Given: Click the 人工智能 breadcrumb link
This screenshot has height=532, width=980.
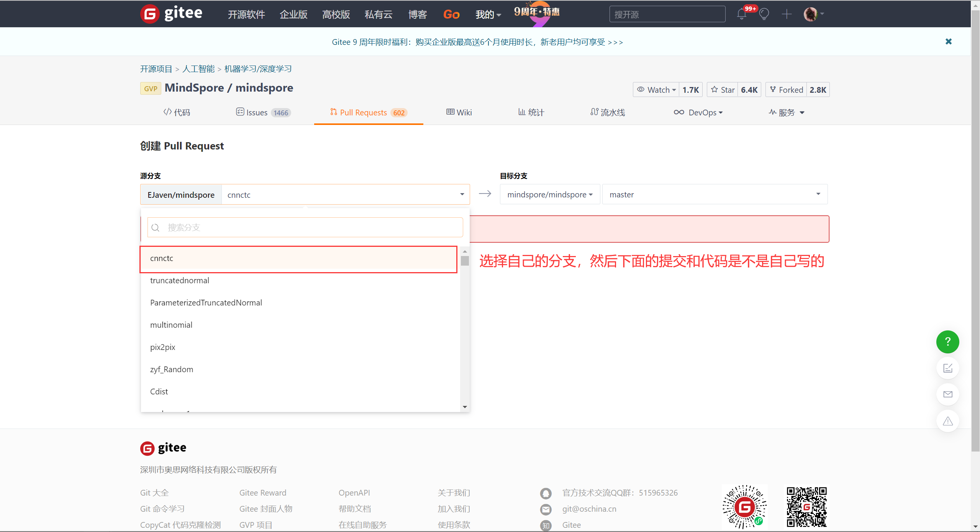Looking at the screenshot, I should coord(198,69).
